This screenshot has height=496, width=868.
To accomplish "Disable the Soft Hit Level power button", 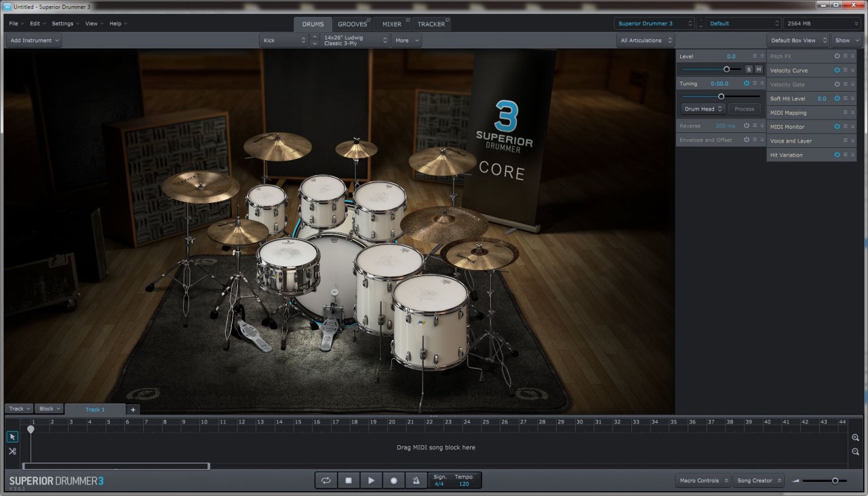I will pos(837,98).
